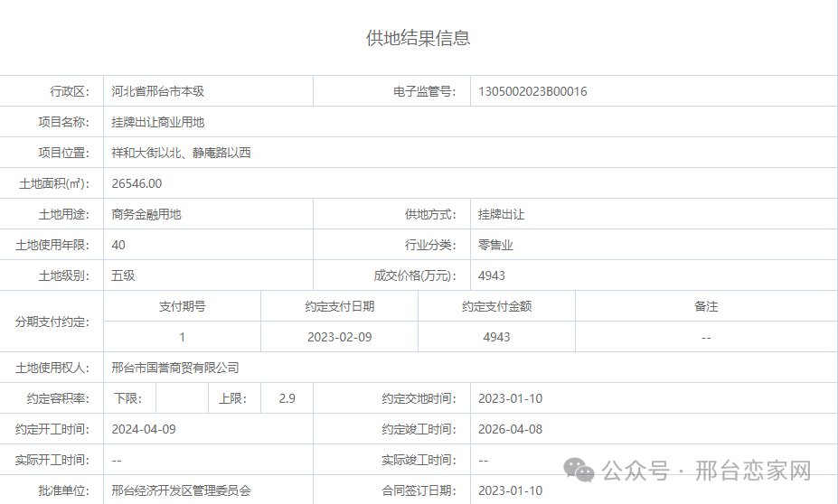The image size is (838, 504).
Task: Select the upper limit value 2.9
Action: tap(287, 398)
